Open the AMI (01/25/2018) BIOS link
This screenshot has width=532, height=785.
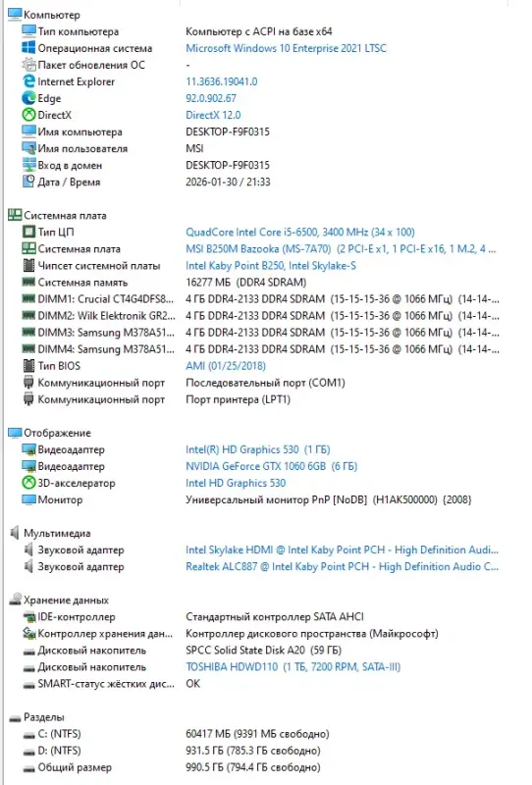(226, 365)
